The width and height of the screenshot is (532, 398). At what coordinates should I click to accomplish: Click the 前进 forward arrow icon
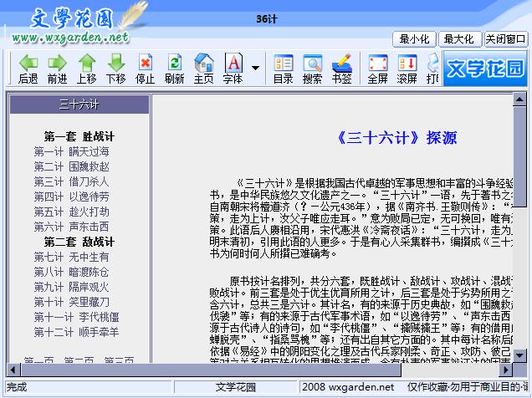click(58, 63)
